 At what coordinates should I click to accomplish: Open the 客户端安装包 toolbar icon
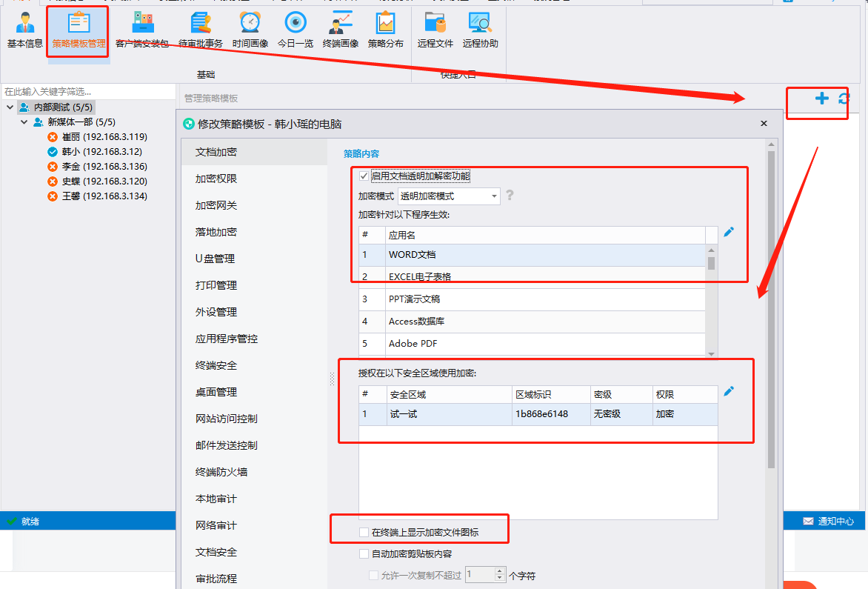tap(142, 30)
